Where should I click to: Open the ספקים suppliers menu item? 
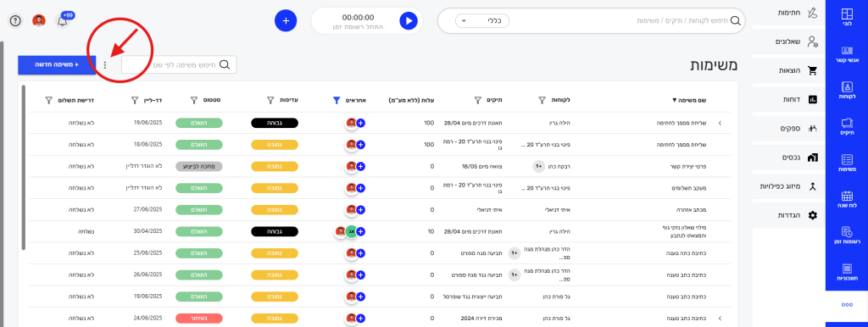coord(788,129)
